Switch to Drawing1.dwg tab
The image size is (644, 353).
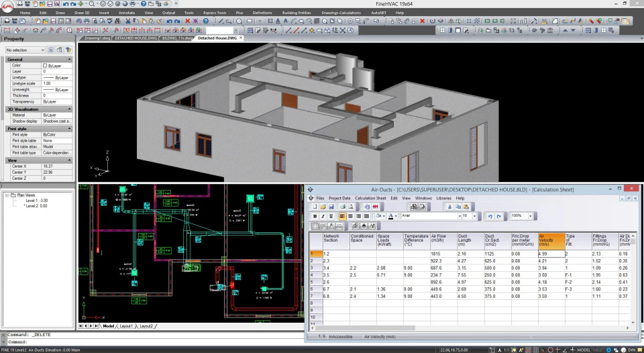click(x=97, y=38)
